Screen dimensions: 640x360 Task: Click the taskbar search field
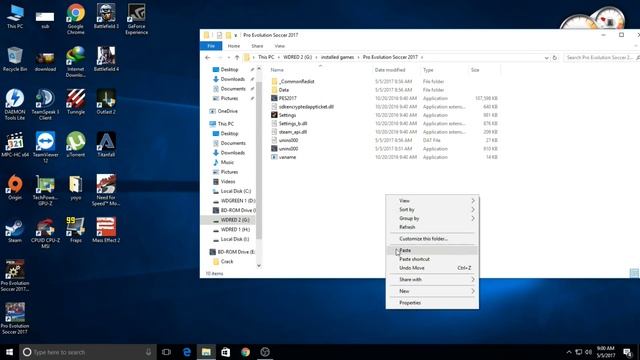(88, 352)
